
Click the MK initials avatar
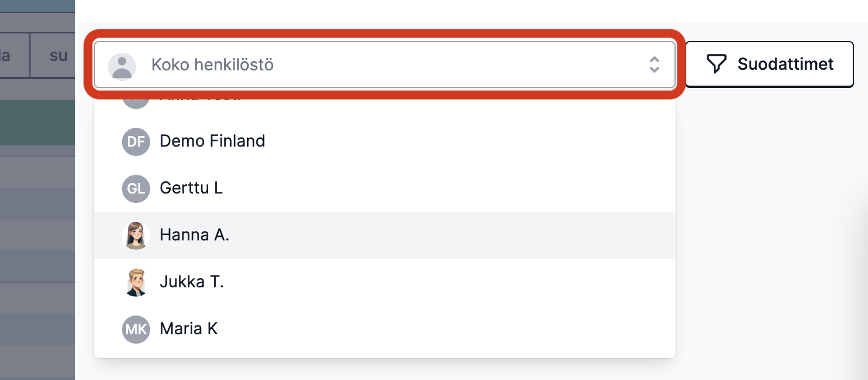pos(136,329)
